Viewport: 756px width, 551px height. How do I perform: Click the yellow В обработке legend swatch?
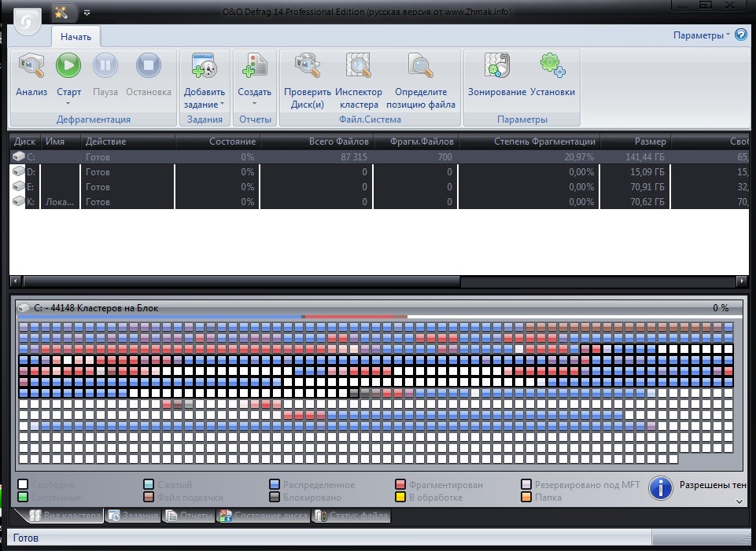tap(400, 497)
